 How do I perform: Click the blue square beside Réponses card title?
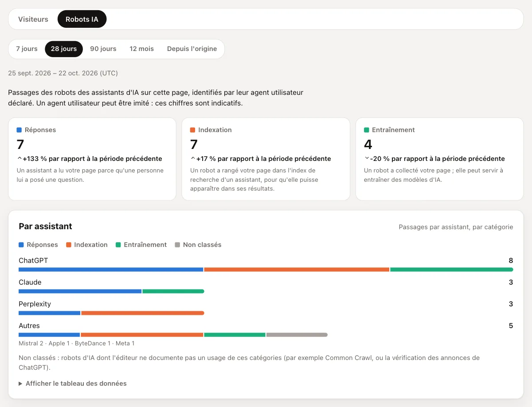click(x=19, y=130)
